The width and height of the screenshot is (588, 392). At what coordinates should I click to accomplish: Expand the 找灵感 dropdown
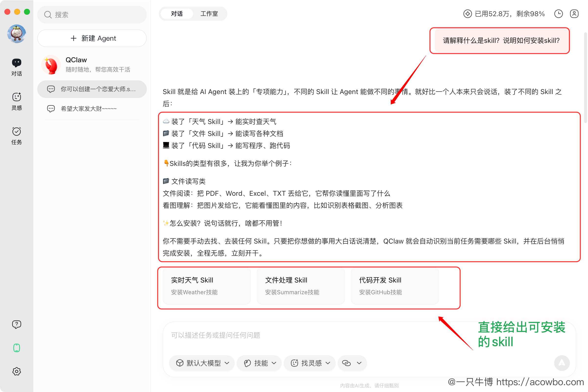[309, 363]
